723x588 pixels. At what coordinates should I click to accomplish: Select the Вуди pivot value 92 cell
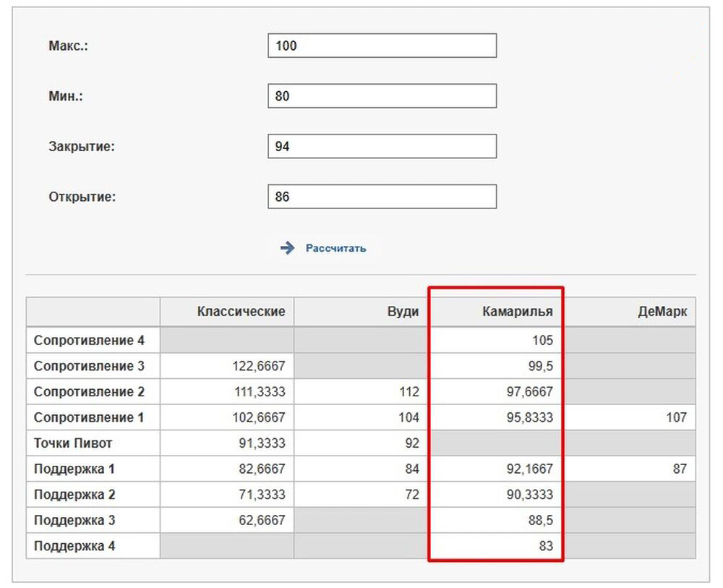pyautogui.click(x=361, y=443)
